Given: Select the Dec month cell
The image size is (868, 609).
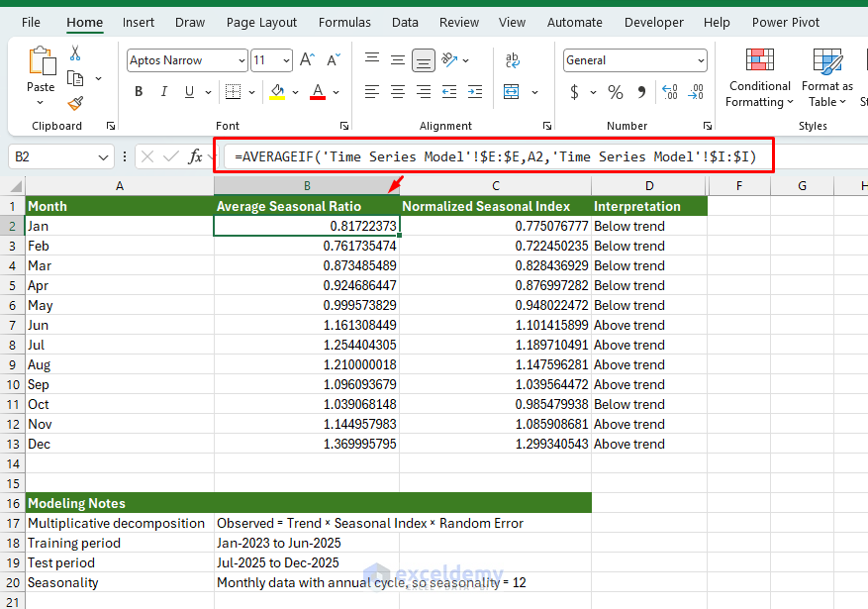Looking at the screenshot, I should point(120,444).
